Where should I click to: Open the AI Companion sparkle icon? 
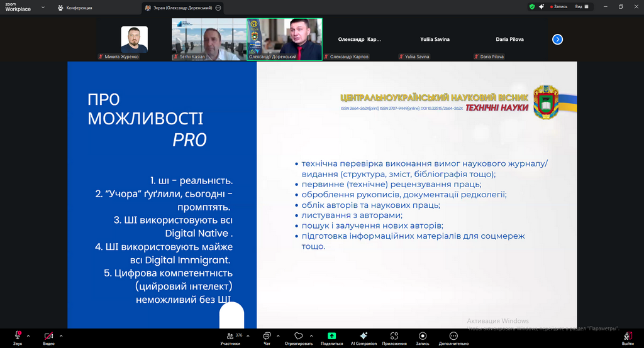pyautogui.click(x=363, y=337)
